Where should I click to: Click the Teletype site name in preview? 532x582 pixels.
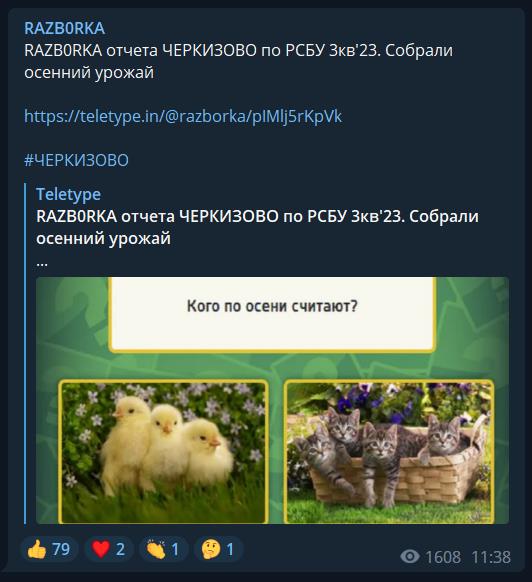click(69, 194)
